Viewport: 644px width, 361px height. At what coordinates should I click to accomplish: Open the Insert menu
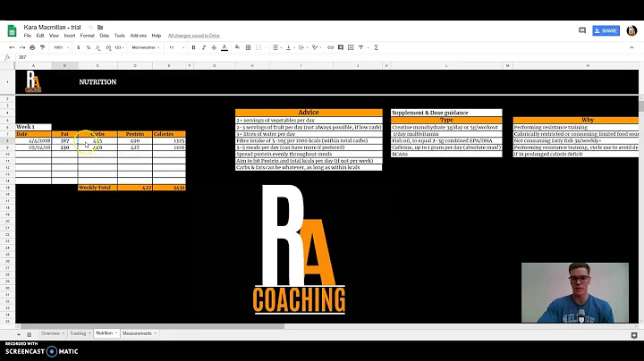click(x=70, y=36)
